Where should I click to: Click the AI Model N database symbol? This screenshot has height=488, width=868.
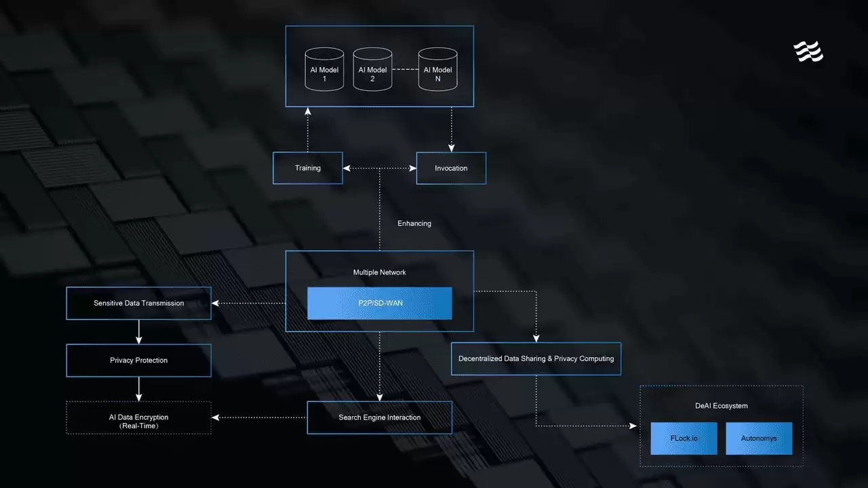click(437, 70)
